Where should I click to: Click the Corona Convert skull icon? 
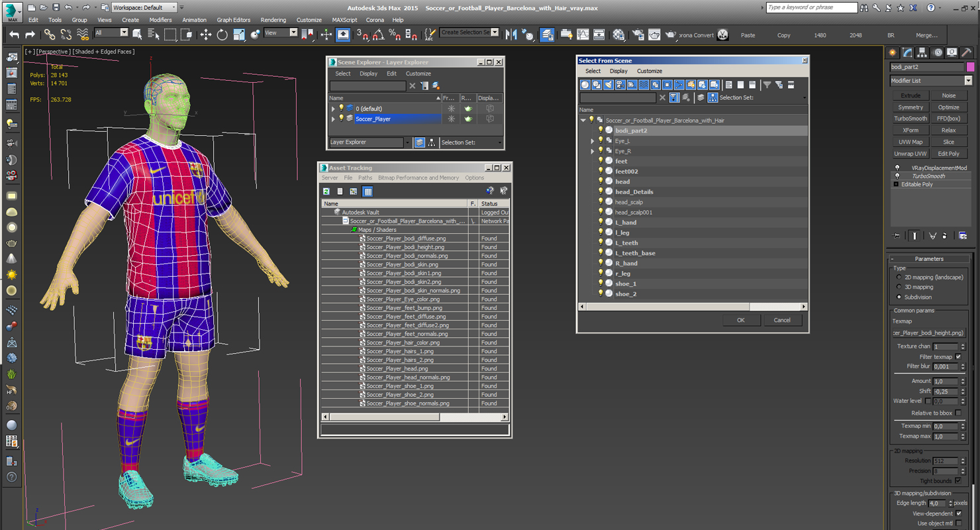pyautogui.click(x=722, y=34)
